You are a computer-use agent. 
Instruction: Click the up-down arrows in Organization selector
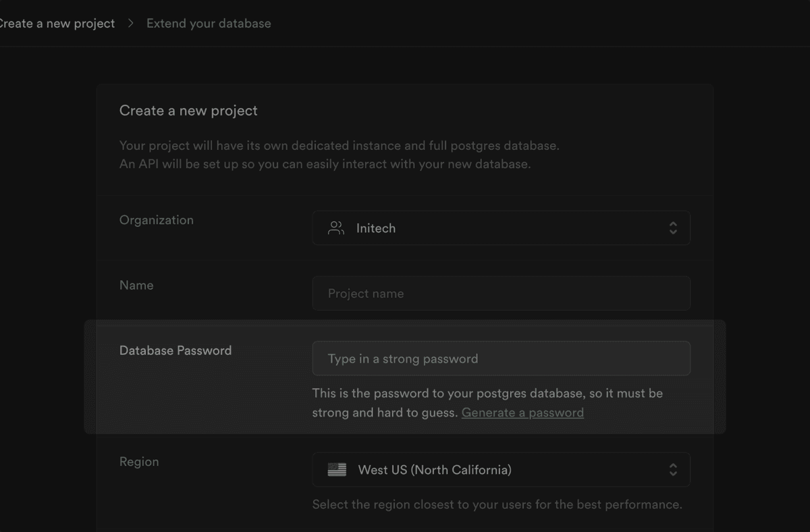pyautogui.click(x=672, y=228)
